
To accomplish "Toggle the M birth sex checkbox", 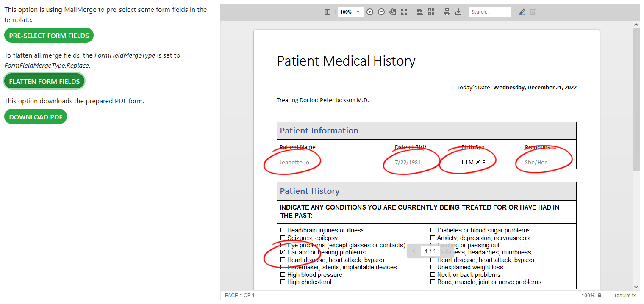I will point(464,162).
